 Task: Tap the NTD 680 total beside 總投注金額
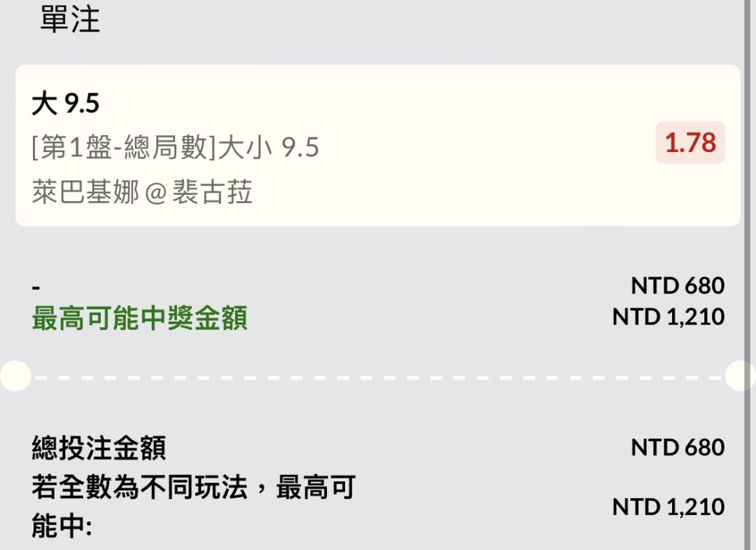[677, 448]
